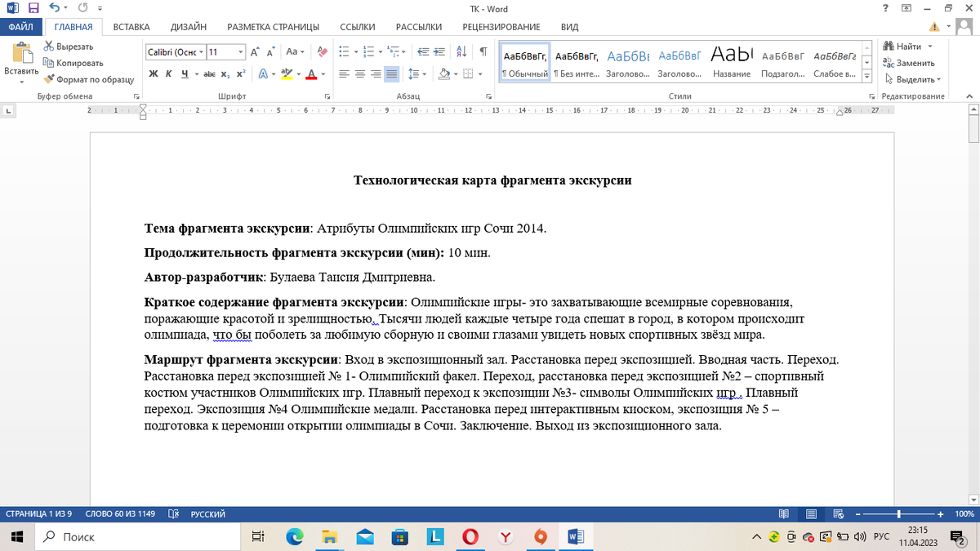Click the red font color A button

point(311,73)
